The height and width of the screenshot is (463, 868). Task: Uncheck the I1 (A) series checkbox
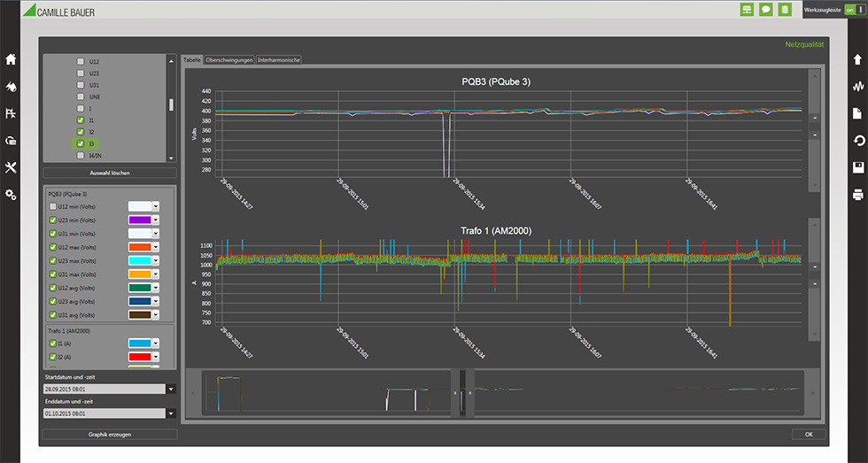click(53, 343)
